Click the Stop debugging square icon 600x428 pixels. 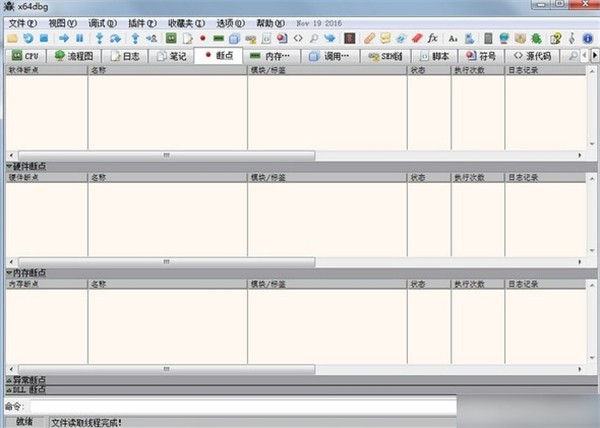[44, 38]
